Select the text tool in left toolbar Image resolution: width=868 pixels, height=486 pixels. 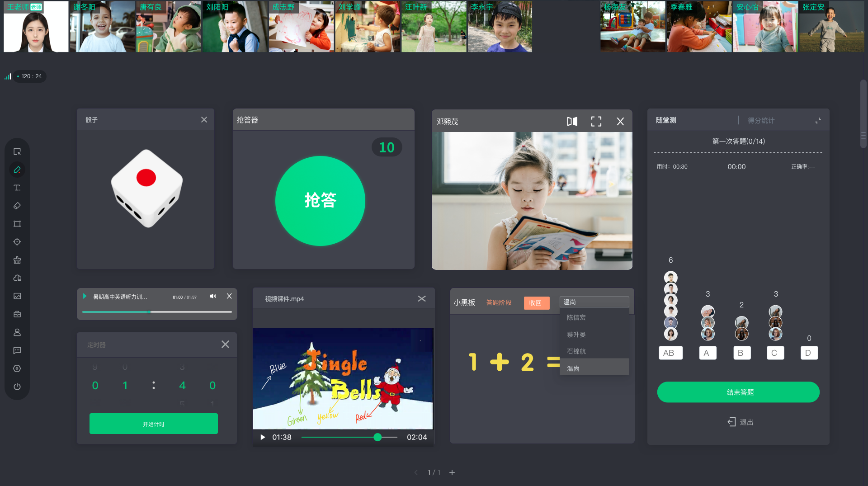[x=17, y=188]
